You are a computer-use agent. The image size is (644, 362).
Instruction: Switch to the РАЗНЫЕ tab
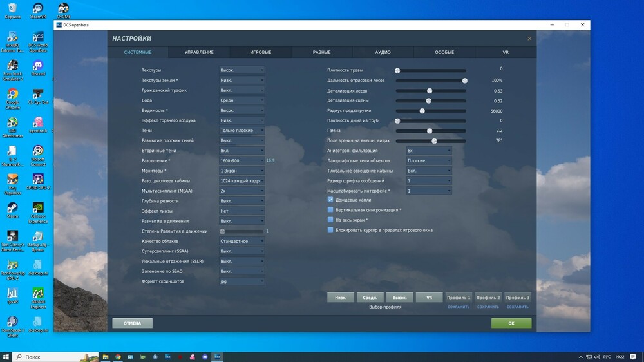click(321, 52)
